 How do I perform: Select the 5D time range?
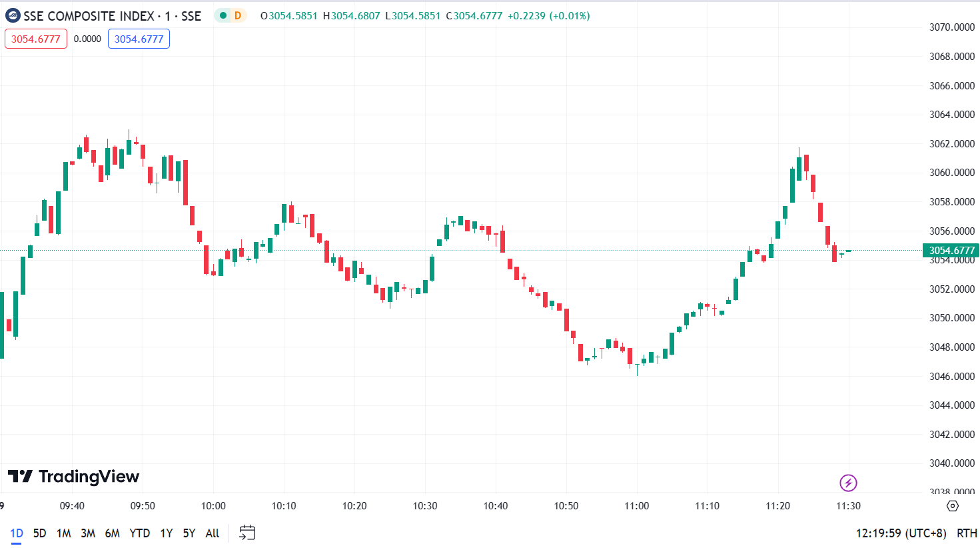pyautogui.click(x=40, y=533)
